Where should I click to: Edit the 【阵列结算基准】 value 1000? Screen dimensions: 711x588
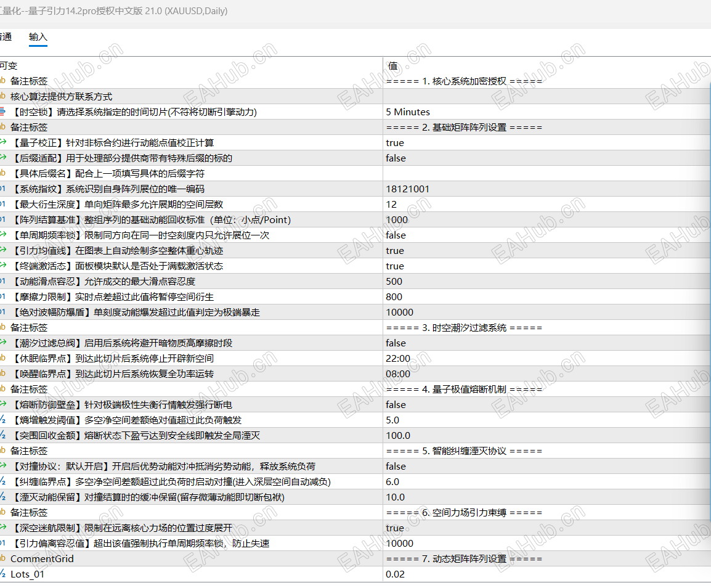pos(397,220)
